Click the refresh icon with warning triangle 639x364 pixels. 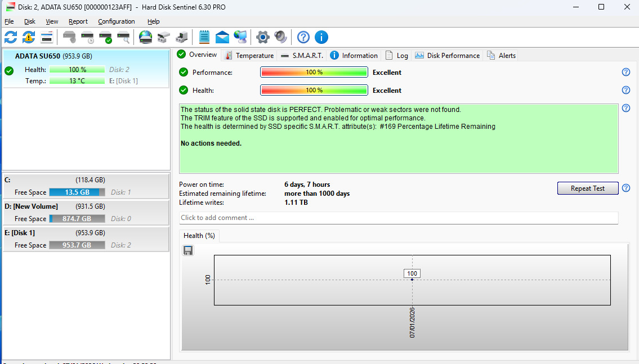pos(29,38)
